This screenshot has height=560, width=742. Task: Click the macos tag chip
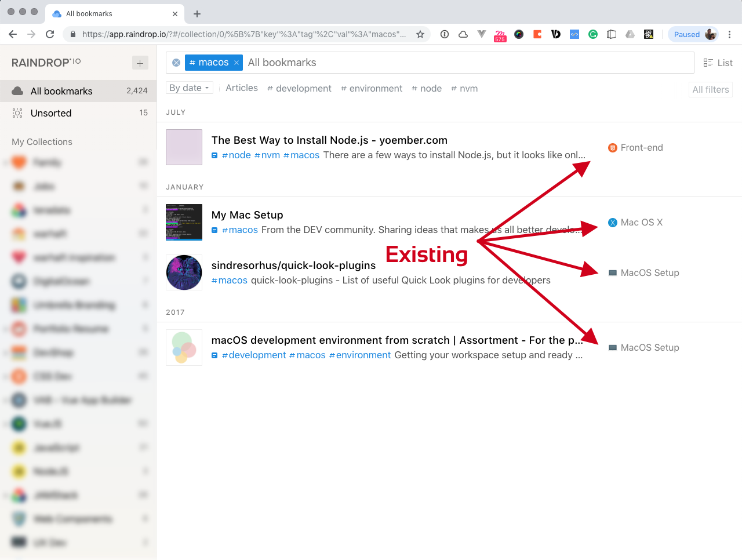pos(209,63)
